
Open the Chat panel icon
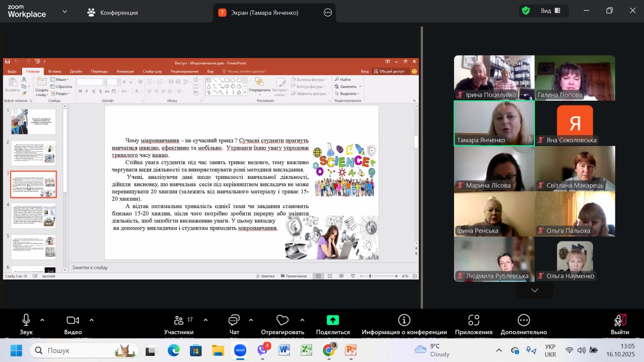234,321
